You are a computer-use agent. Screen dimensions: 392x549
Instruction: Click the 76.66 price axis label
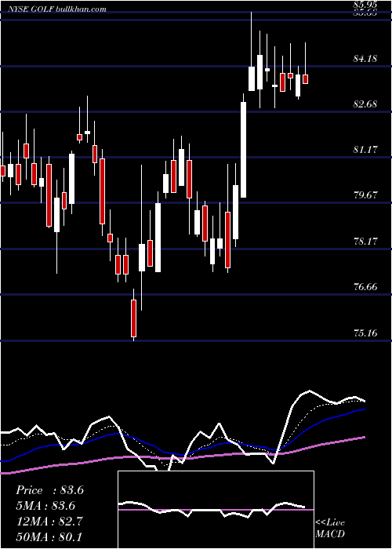pyautogui.click(x=365, y=287)
